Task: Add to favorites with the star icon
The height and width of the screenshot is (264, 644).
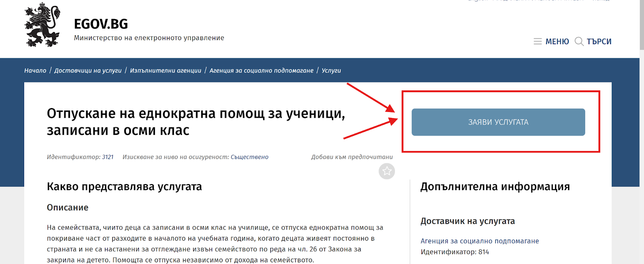Action: tap(387, 171)
